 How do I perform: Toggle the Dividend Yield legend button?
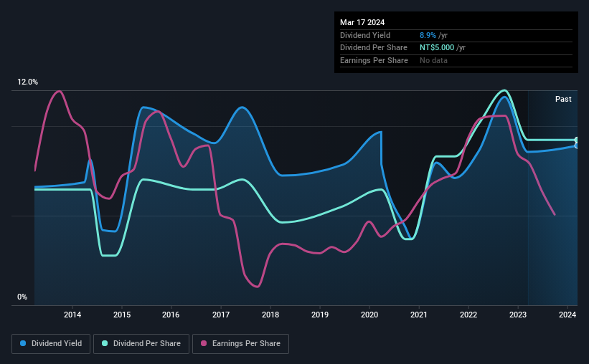51,344
